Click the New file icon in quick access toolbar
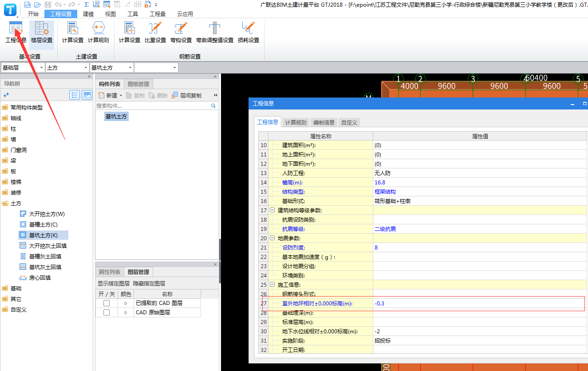The width and height of the screenshot is (588, 371). pyautogui.click(x=28, y=4)
